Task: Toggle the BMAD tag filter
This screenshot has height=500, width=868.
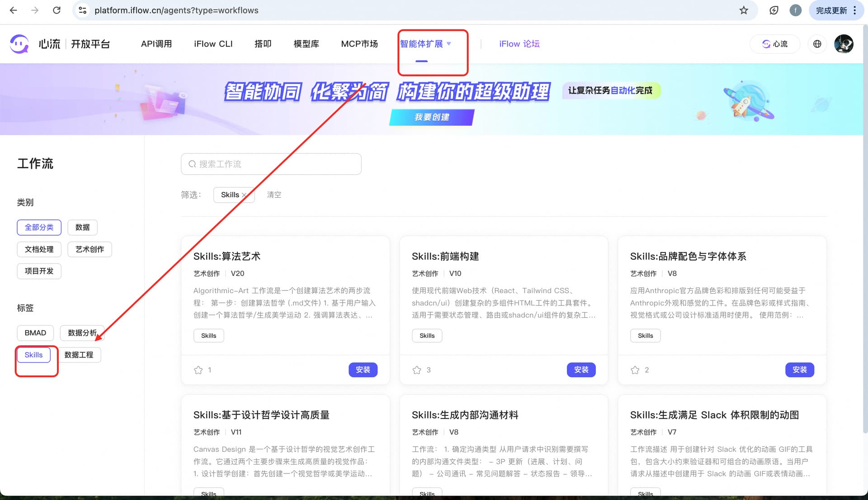Action: (35, 333)
